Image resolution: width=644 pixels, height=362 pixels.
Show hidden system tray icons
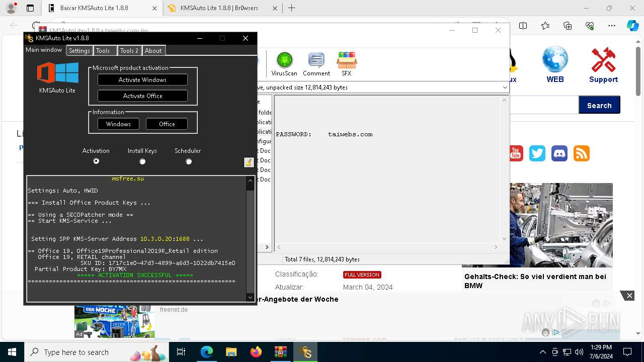[542, 352]
